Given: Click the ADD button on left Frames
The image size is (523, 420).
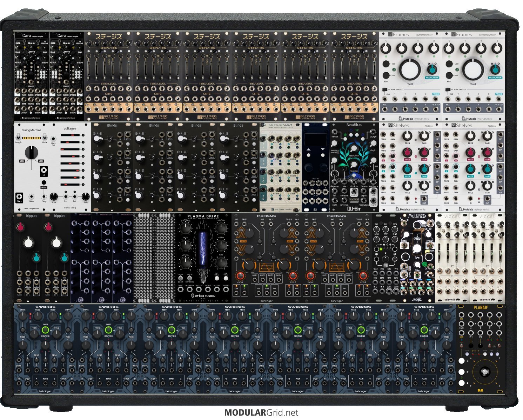Looking at the screenshot, I should click(x=386, y=64).
